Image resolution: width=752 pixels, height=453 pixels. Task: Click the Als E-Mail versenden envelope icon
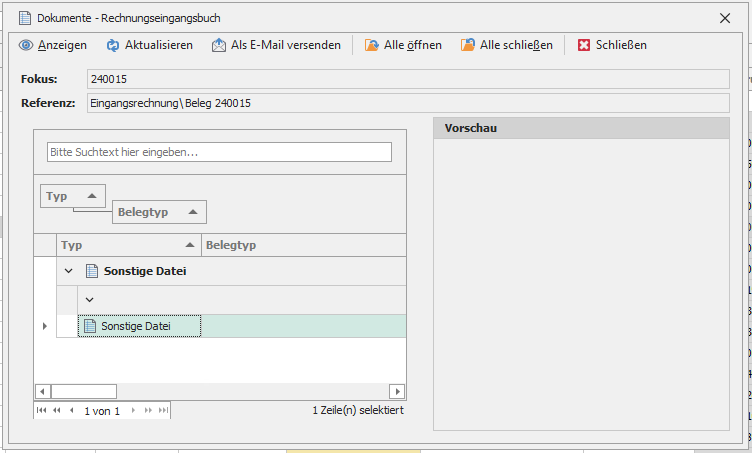(219, 45)
